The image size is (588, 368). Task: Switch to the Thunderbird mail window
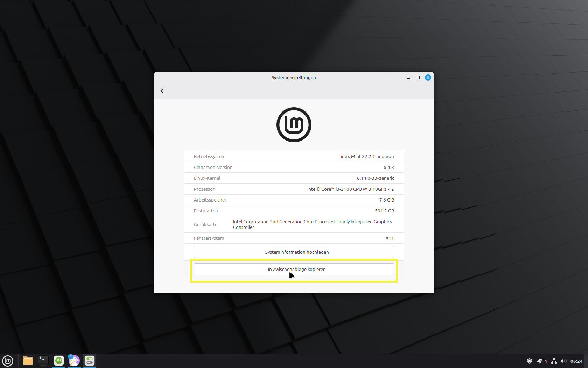pos(74,361)
